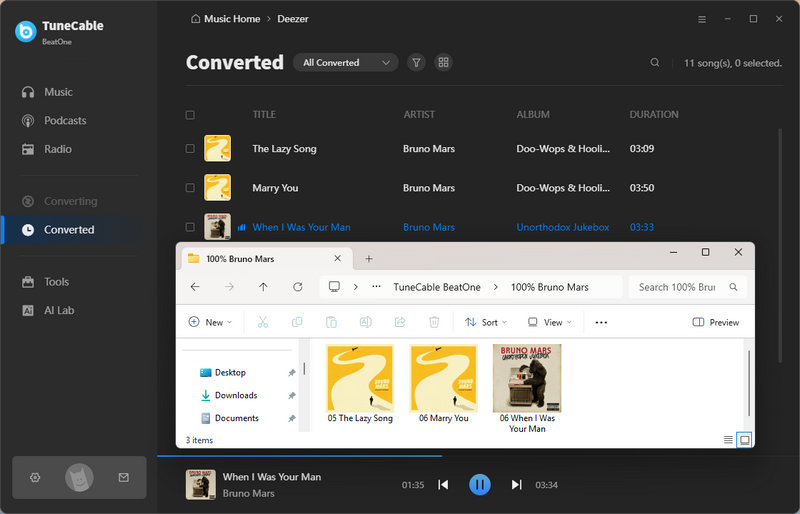Switch to grid view icon
Image resolution: width=800 pixels, height=514 pixels.
pyautogui.click(x=443, y=62)
